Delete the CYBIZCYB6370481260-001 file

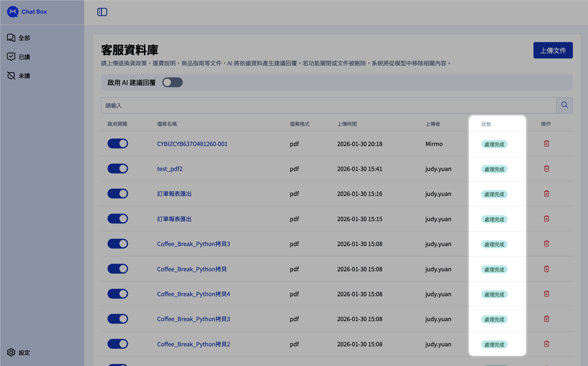pos(546,144)
